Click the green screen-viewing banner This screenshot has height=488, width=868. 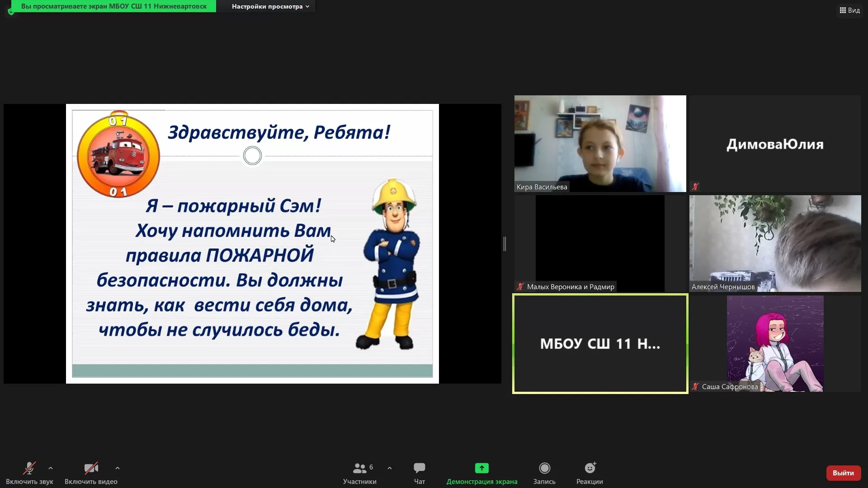pos(114,6)
